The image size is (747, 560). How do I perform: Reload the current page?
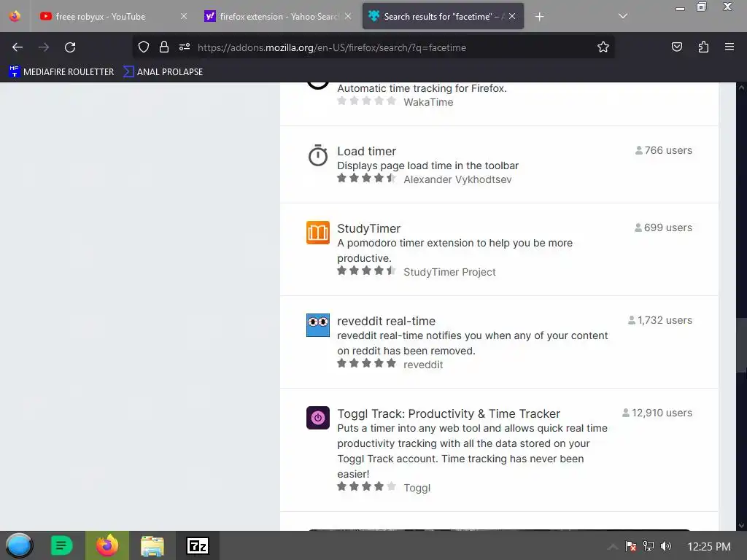(70, 47)
